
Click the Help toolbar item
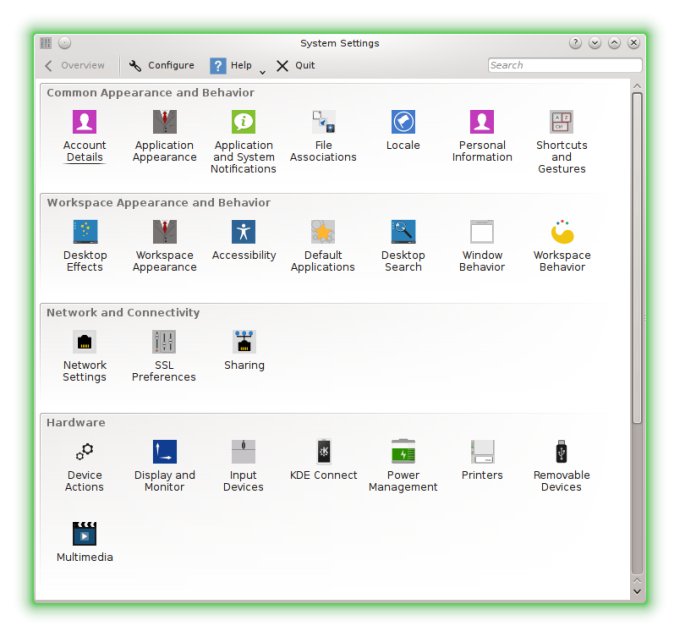point(231,66)
